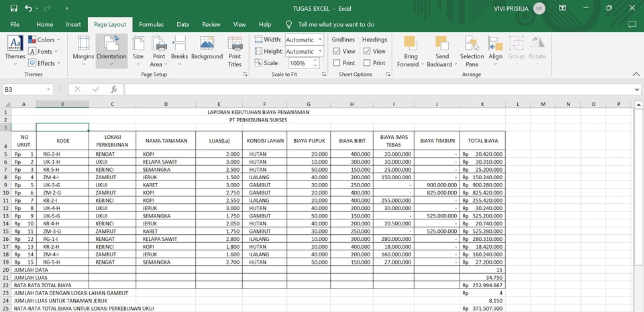Expand the Name Box dropdown

pos(48,89)
